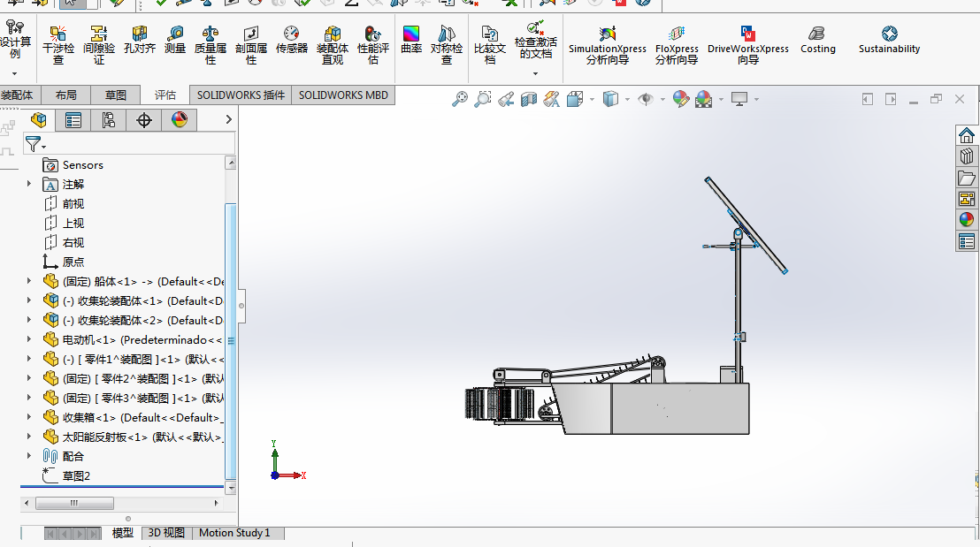Open the 传感器 sensor tool
The image size is (980, 547).
291,40
